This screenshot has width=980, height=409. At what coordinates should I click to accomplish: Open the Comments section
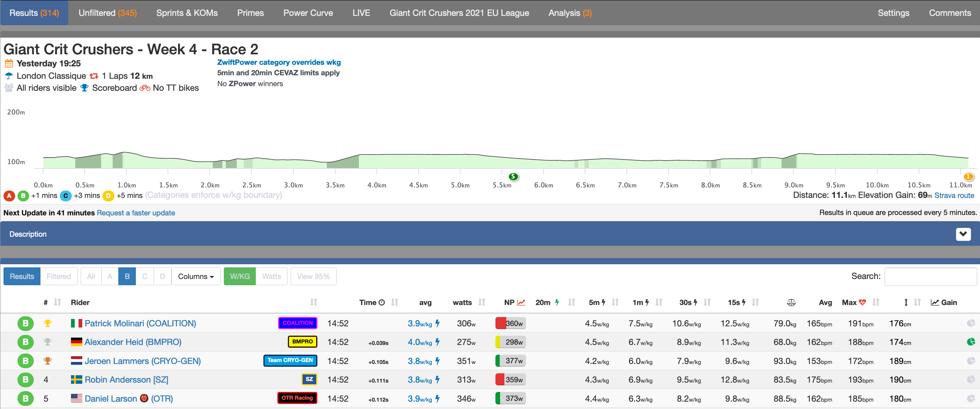pos(950,13)
